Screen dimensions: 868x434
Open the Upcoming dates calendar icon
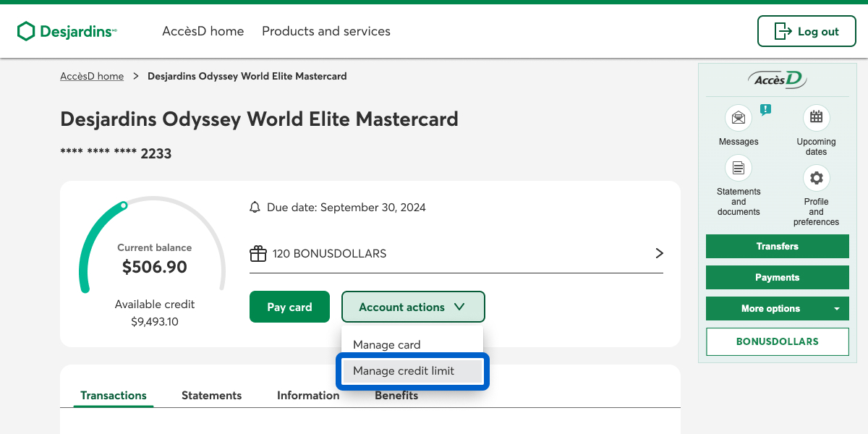816,117
